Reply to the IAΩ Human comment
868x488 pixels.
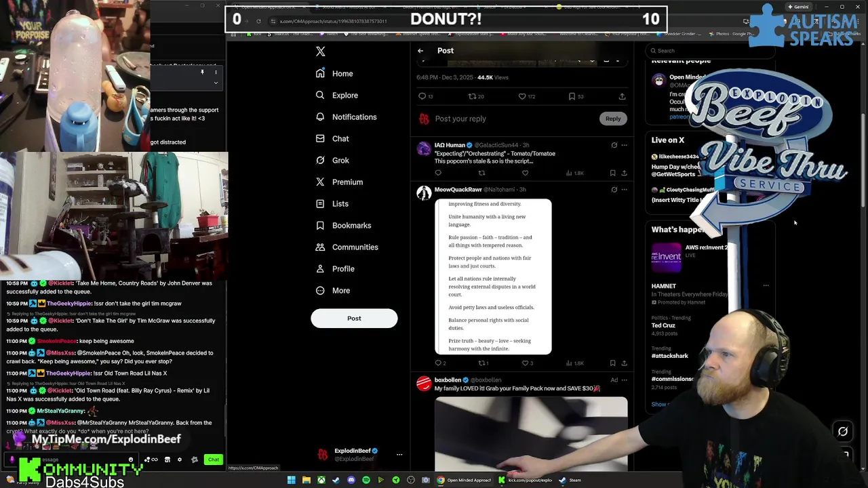(x=438, y=174)
